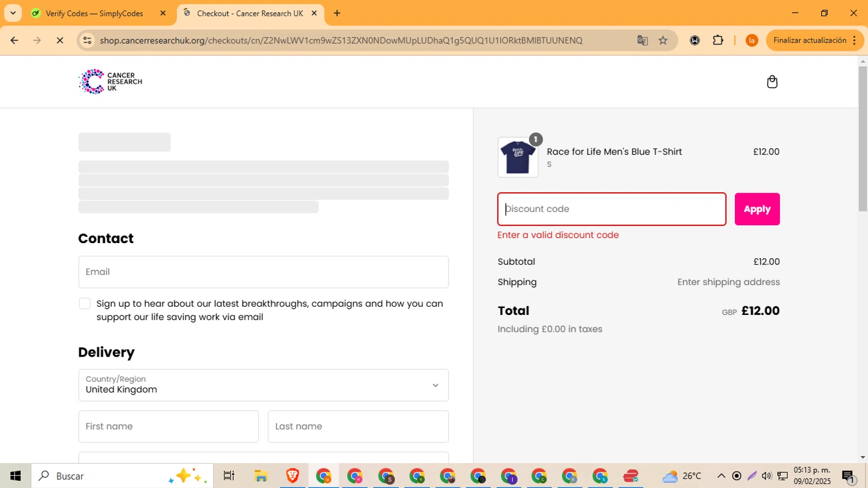Click the browser forward arrow
The width and height of the screenshot is (868, 488).
37,41
